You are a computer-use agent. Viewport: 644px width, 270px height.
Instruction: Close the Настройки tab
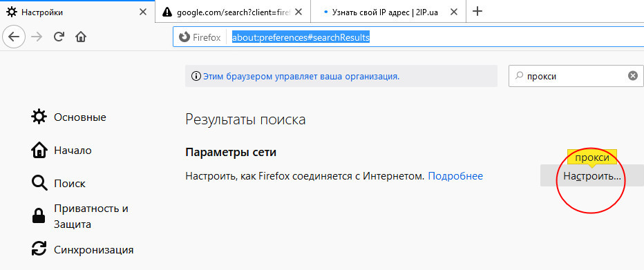pos(142,12)
